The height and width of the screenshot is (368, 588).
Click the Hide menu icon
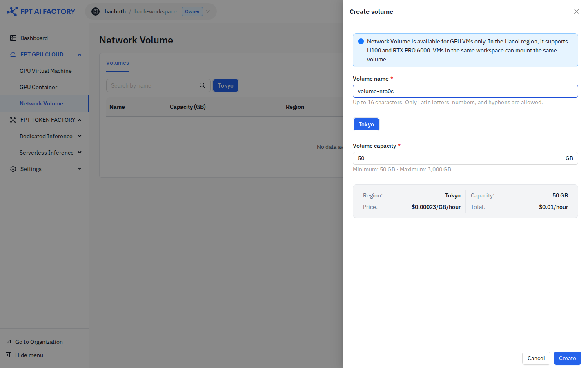[x=9, y=355]
